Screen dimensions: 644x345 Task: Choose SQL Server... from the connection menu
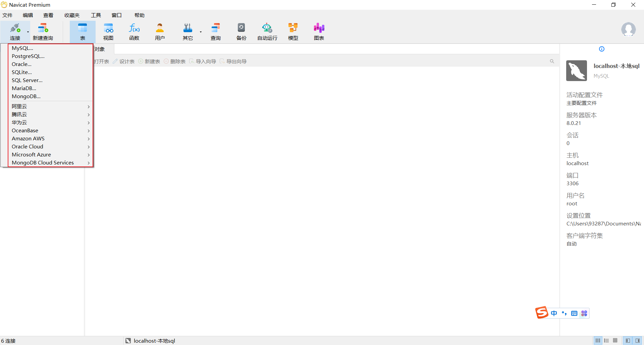(x=50, y=80)
